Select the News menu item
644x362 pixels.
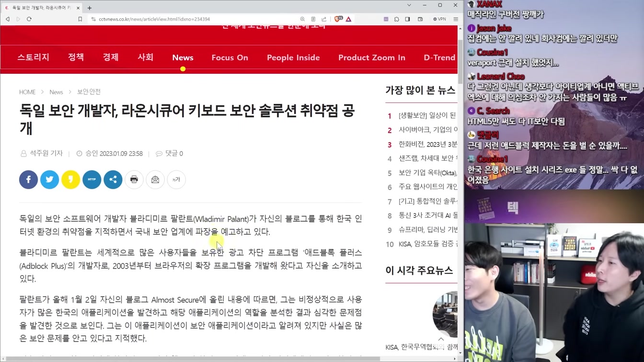(x=183, y=57)
